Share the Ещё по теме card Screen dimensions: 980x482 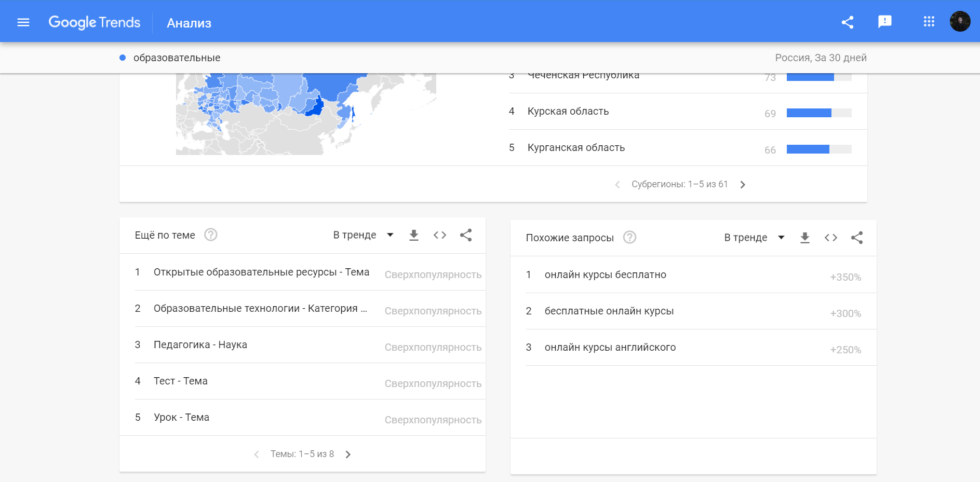pyautogui.click(x=466, y=236)
